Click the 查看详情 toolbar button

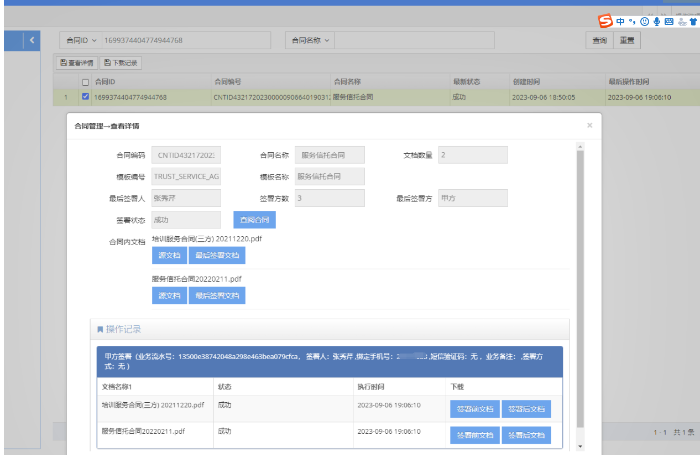pyautogui.click(x=77, y=63)
